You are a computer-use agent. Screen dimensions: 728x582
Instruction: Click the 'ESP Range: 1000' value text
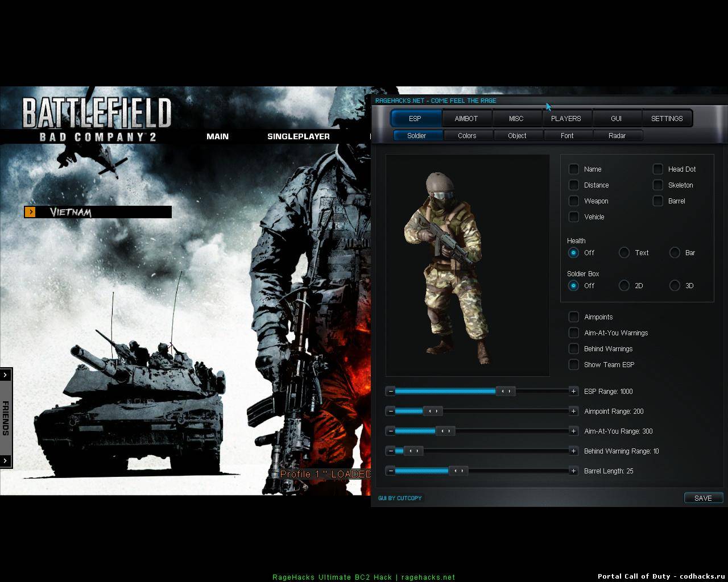609,392
